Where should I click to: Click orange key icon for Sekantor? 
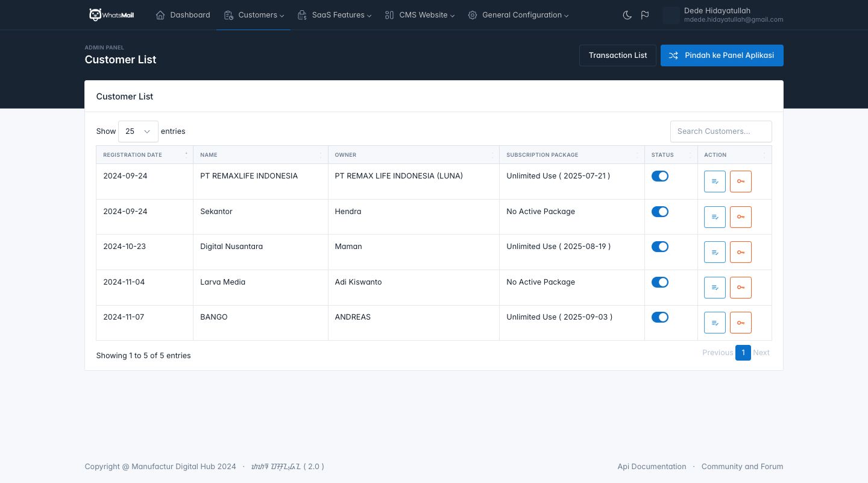pos(740,217)
